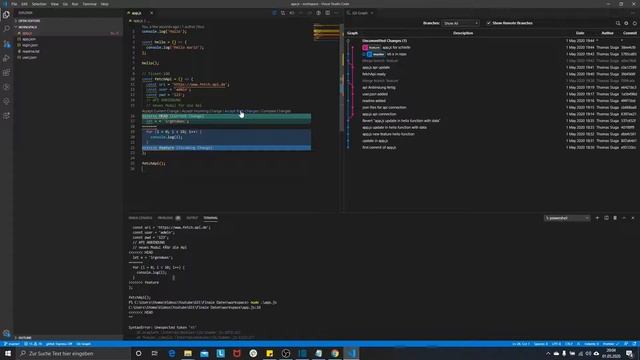This screenshot has width=640, height=360.
Task: Click the Description column header
Action: pyautogui.click(x=463, y=33)
